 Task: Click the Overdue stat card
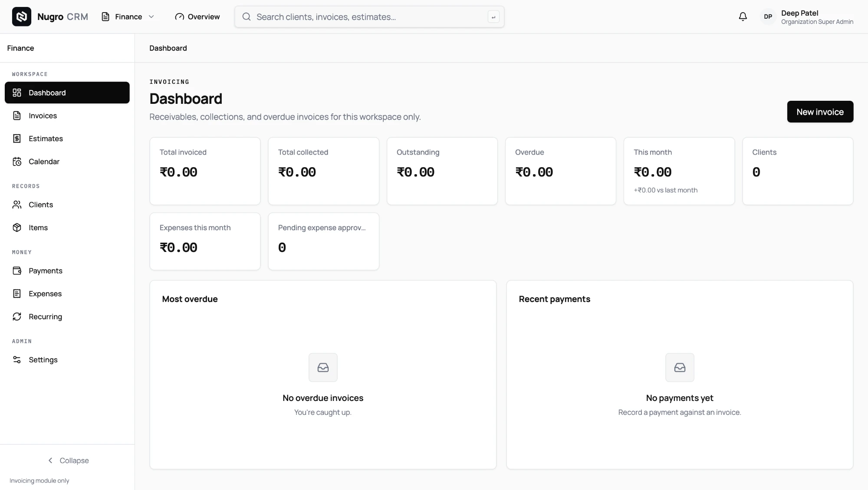(x=560, y=171)
